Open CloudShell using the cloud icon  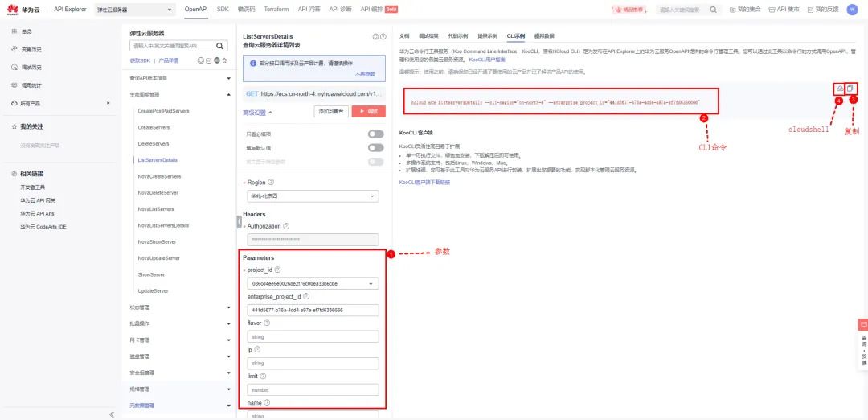839,89
